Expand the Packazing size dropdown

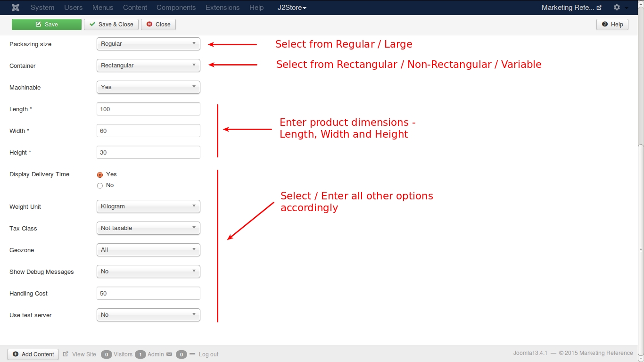(148, 44)
